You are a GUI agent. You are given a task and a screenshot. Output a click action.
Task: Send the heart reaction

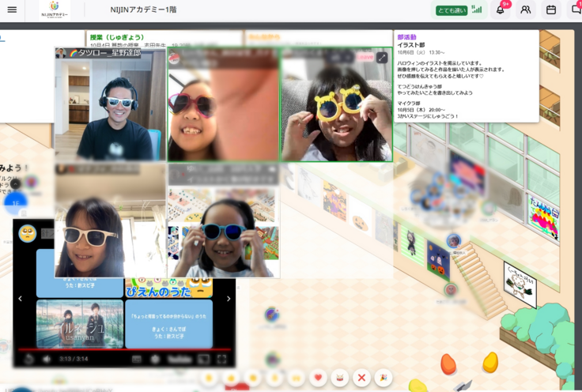318,378
